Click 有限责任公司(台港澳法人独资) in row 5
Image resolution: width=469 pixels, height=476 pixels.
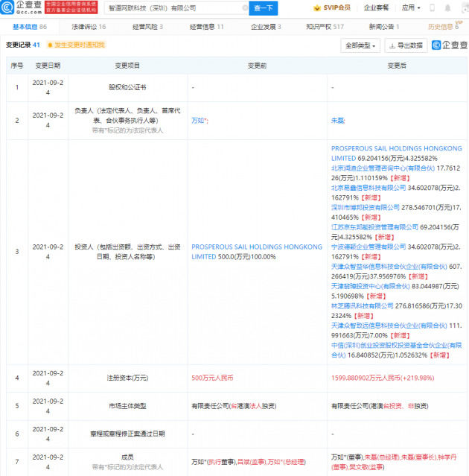tap(234, 406)
